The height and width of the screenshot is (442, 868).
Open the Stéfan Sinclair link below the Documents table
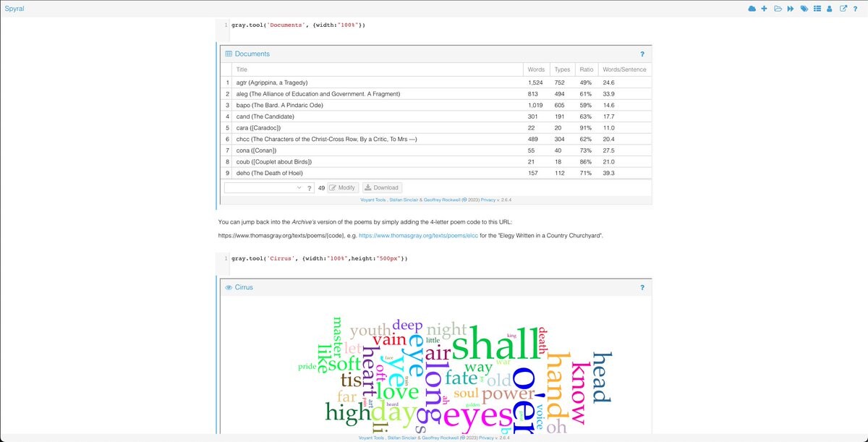(x=404, y=200)
